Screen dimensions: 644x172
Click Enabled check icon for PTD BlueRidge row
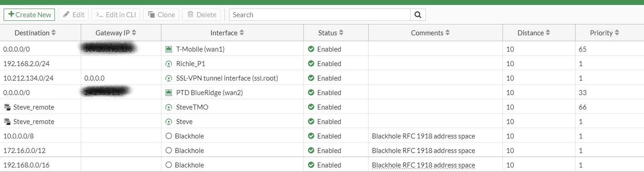[x=311, y=92]
